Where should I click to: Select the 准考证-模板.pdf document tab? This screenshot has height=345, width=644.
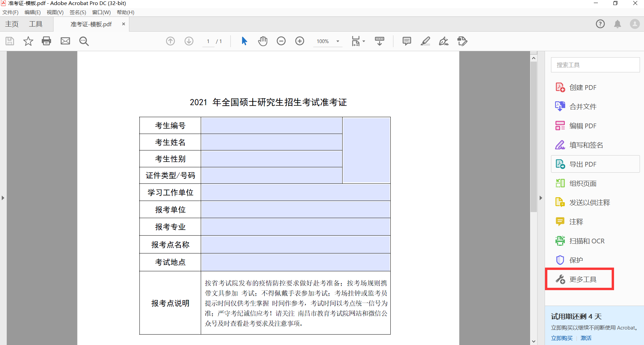point(91,24)
